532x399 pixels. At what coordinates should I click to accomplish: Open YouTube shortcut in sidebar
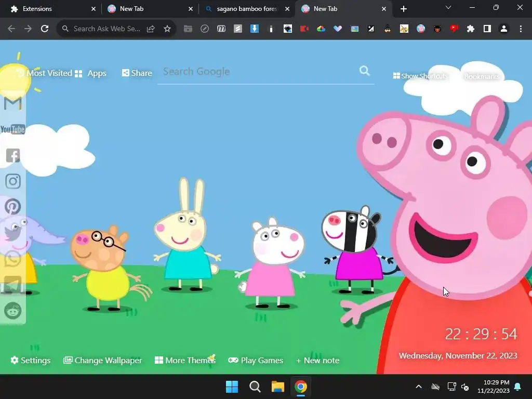tap(13, 129)
